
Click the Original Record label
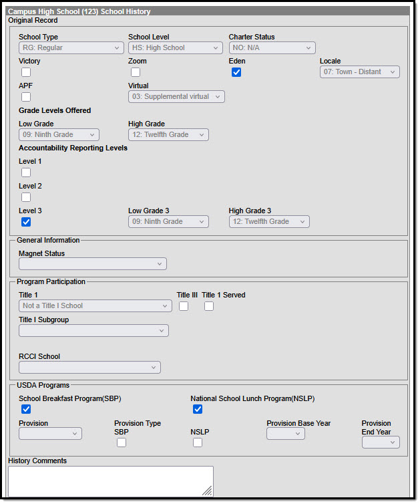coord(33,20)
